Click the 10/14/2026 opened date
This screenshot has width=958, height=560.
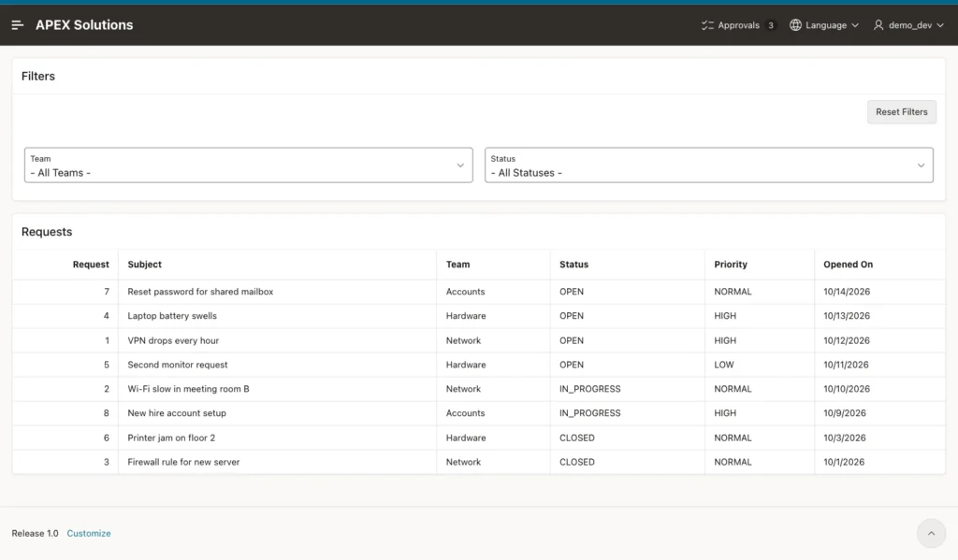[x=846, y=292]
